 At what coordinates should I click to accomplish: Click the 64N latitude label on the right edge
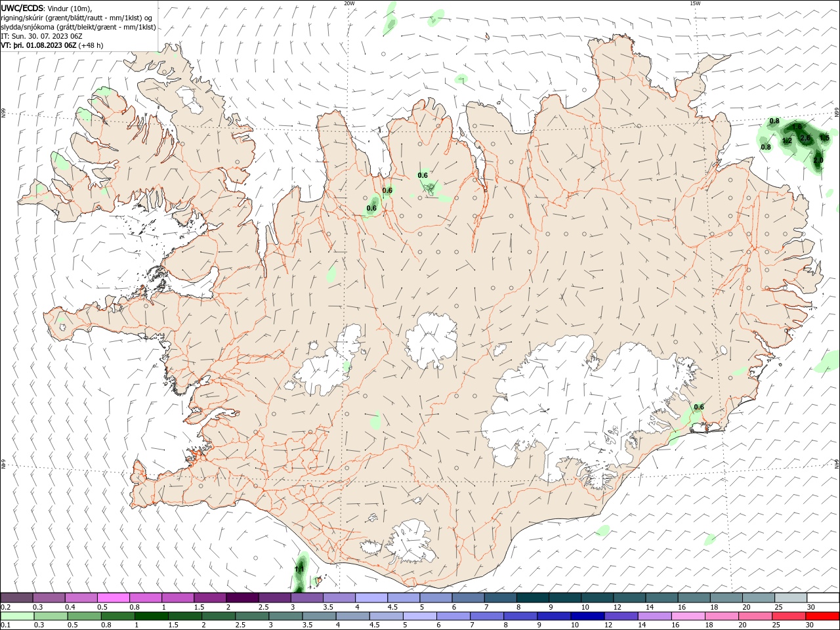[837, 463]
